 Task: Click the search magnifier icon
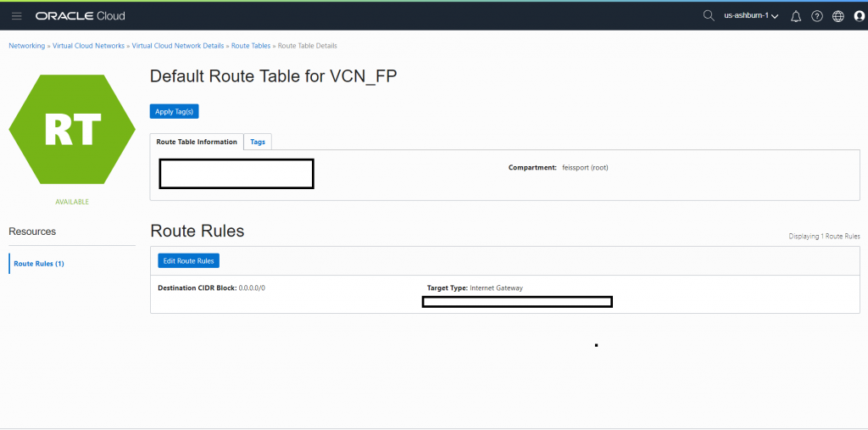coord(709,15)
